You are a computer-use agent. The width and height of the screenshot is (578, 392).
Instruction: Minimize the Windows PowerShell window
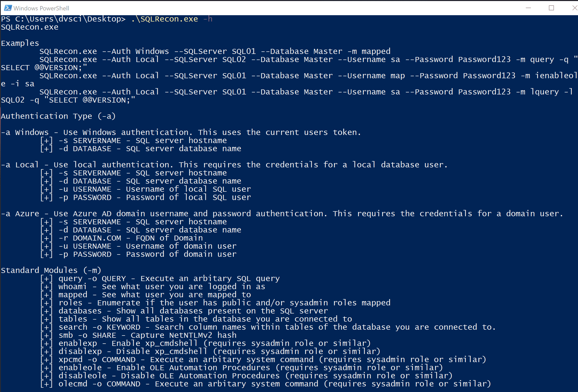528,8
